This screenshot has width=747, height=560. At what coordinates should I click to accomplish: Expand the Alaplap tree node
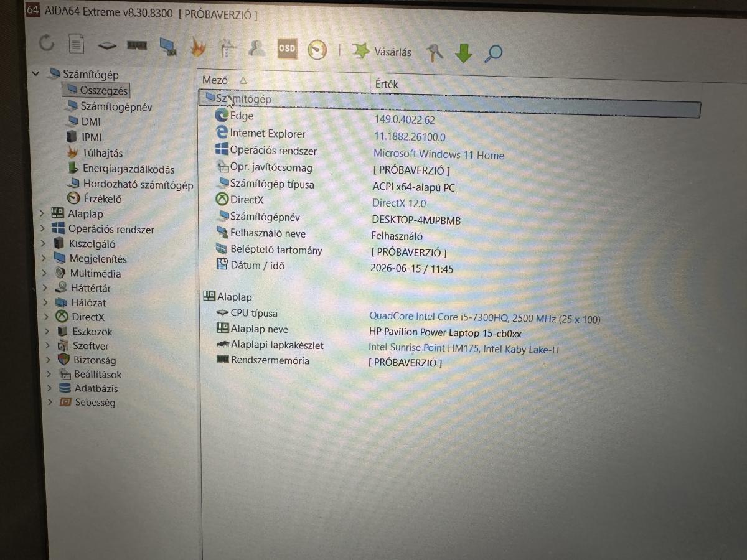42,213
